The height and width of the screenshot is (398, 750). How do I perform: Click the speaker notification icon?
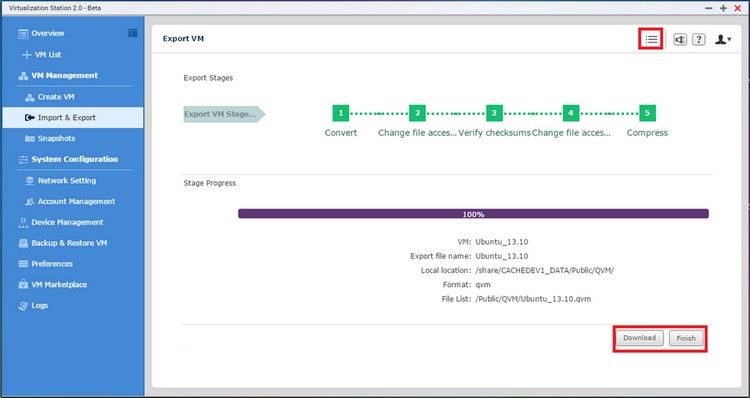point(680,40)
